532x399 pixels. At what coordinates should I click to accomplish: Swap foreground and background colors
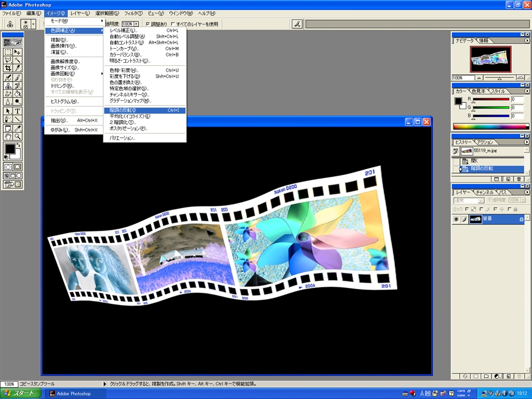click(x=19, y=145)
